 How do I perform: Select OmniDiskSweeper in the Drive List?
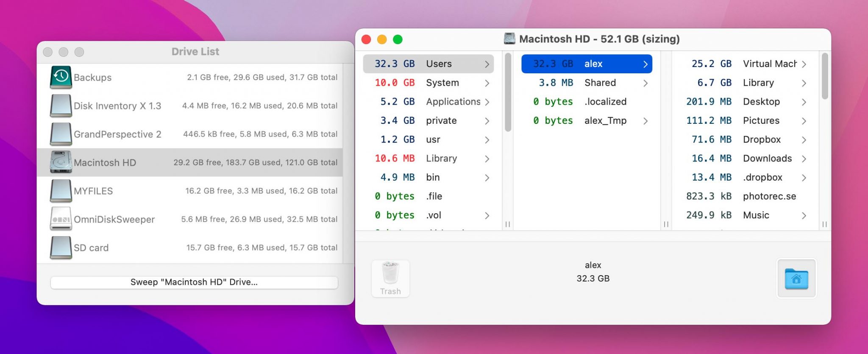(x=190, y=219)
